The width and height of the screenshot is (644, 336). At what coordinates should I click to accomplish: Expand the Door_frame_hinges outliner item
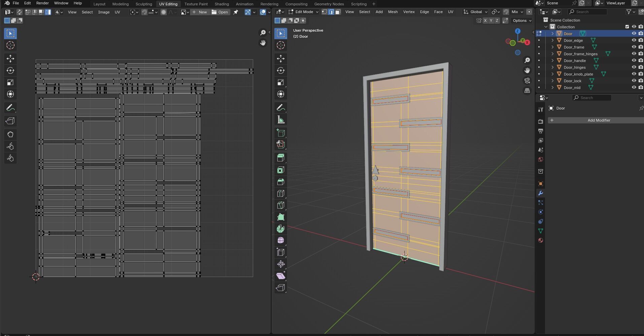click(x=552, y=54)
